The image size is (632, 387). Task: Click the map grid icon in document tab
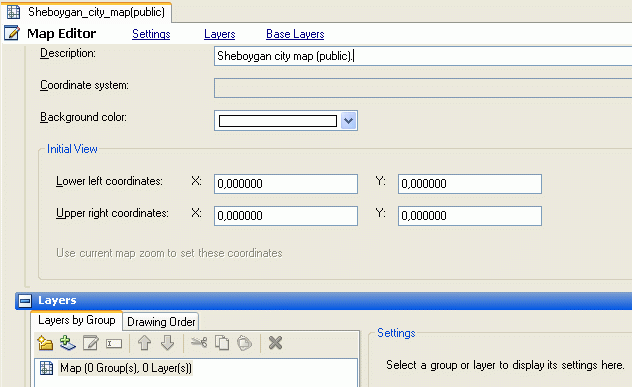pos(13,12)
